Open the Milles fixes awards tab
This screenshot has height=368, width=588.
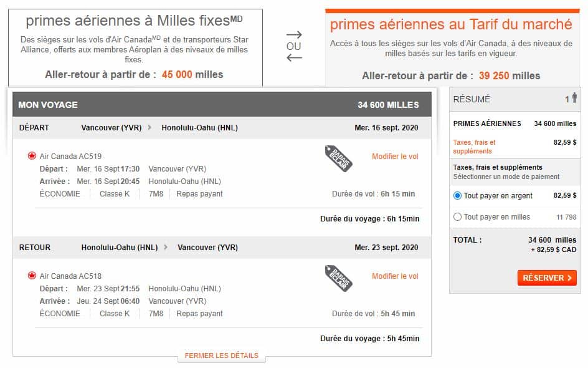coord(135,47)
